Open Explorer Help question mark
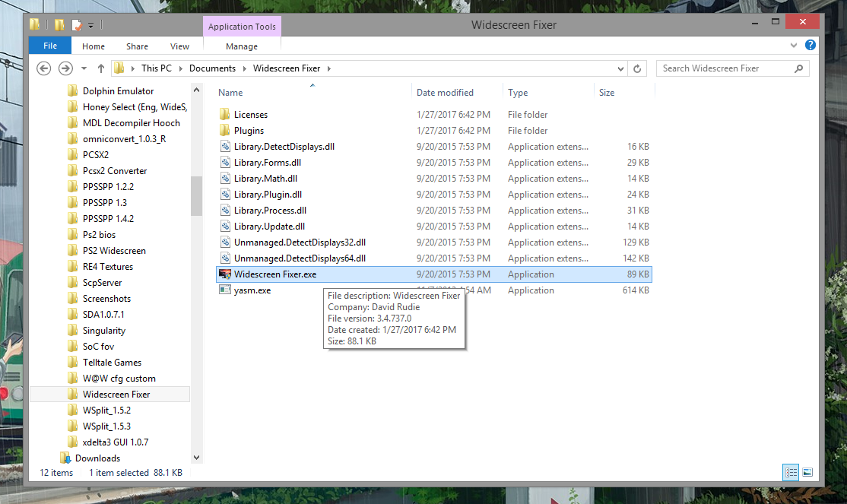 tap(811, 46)
